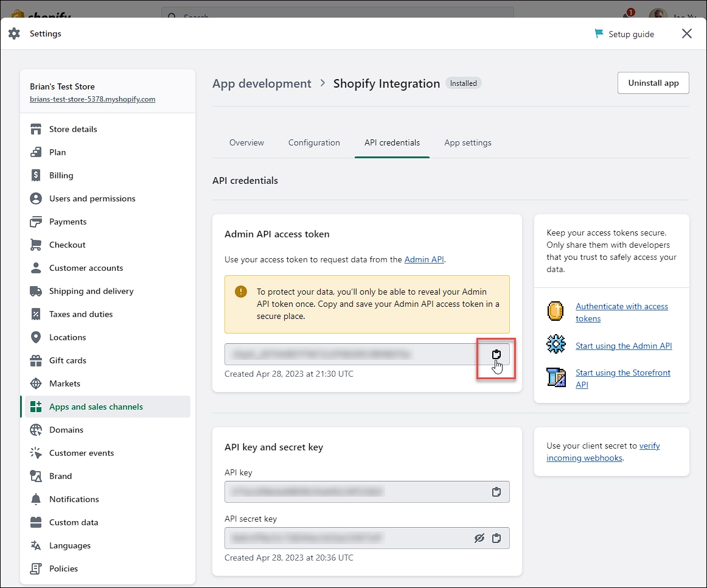Click the Setup guide flag icon
Viewport: 707px width, 588px height.
[599, 34]
